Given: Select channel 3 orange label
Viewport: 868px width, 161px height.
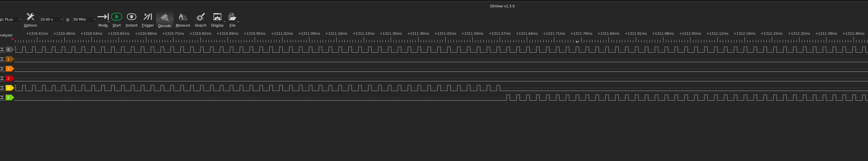Looking at the screenshot, I should pyautogui.click(x=9, y=69).
